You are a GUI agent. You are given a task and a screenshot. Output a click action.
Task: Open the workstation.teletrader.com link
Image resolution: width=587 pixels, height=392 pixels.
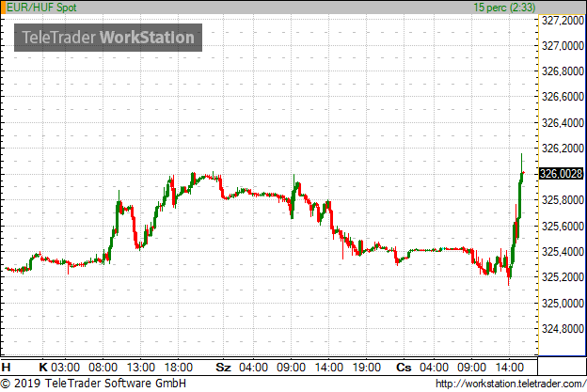pos(511,384)
